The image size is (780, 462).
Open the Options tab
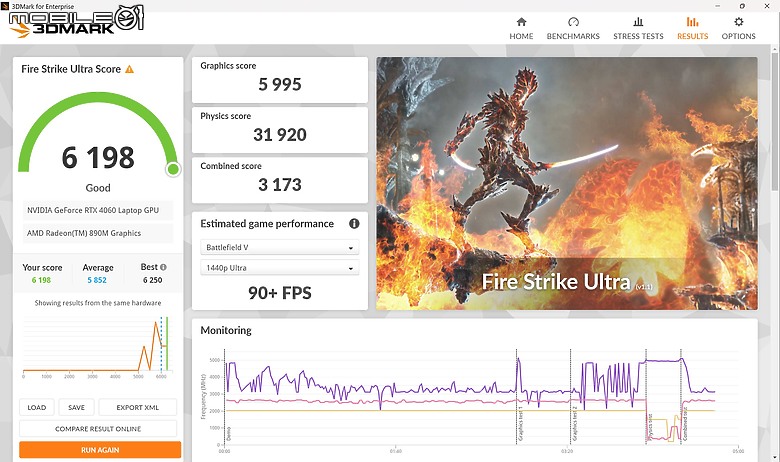738,29
